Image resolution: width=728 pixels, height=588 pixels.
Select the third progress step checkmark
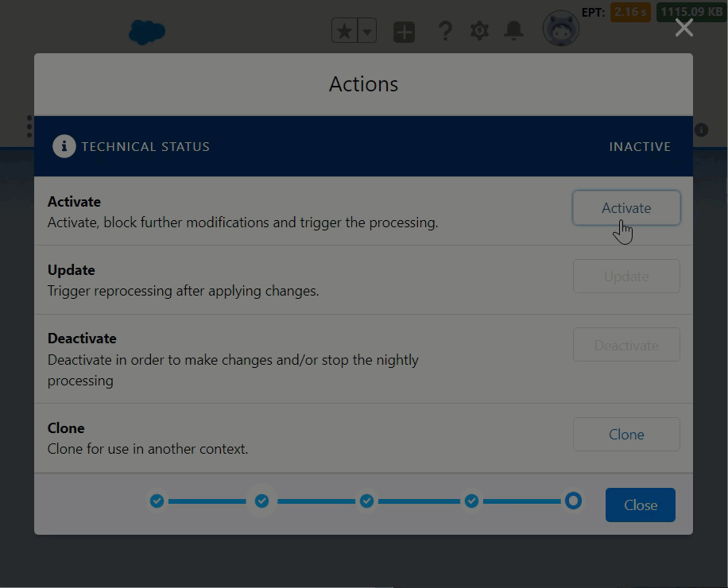point(366,501)
